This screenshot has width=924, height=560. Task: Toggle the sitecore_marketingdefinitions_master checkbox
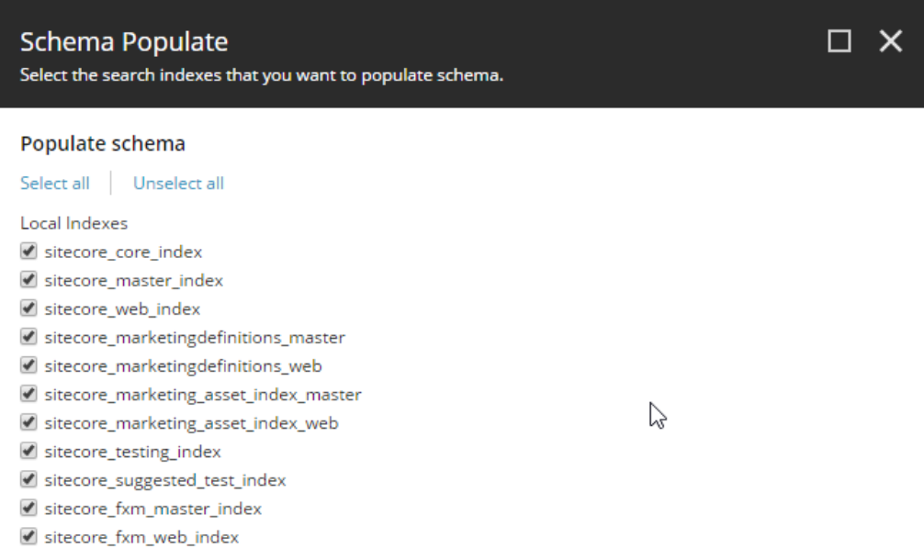tap(28, 336)
